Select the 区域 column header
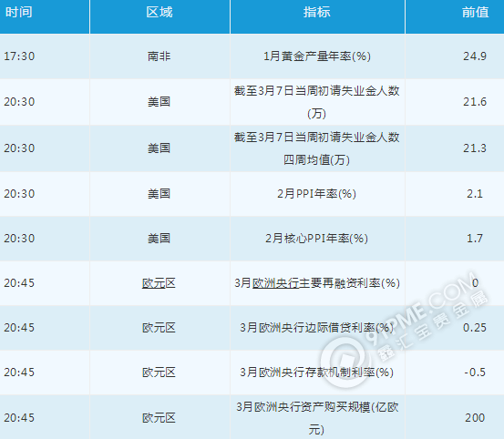 159,12
